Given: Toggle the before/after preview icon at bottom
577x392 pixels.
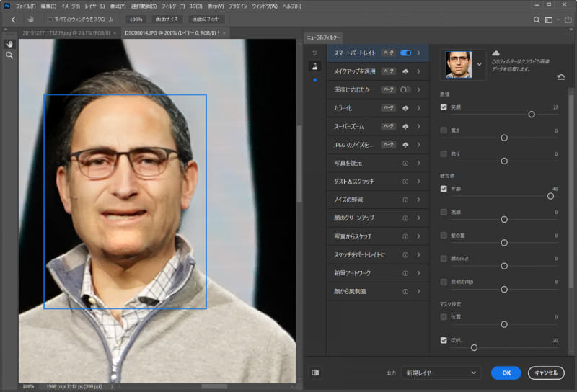Looking at the screenshot, I should coord(315,373).
